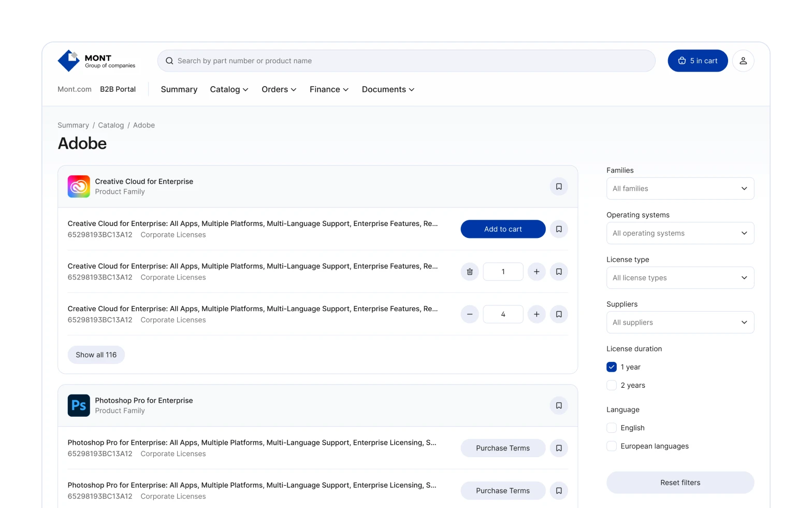The image size is (812, 508).
Task: Open the All operating systems dropdown
Action: (680, 233)
